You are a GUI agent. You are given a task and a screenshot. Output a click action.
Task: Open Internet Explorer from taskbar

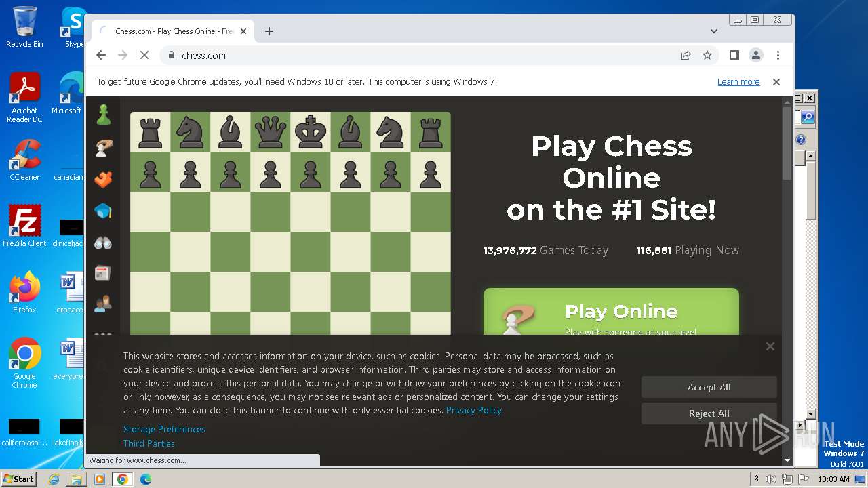pyautogui.click(x=54, y=479)
